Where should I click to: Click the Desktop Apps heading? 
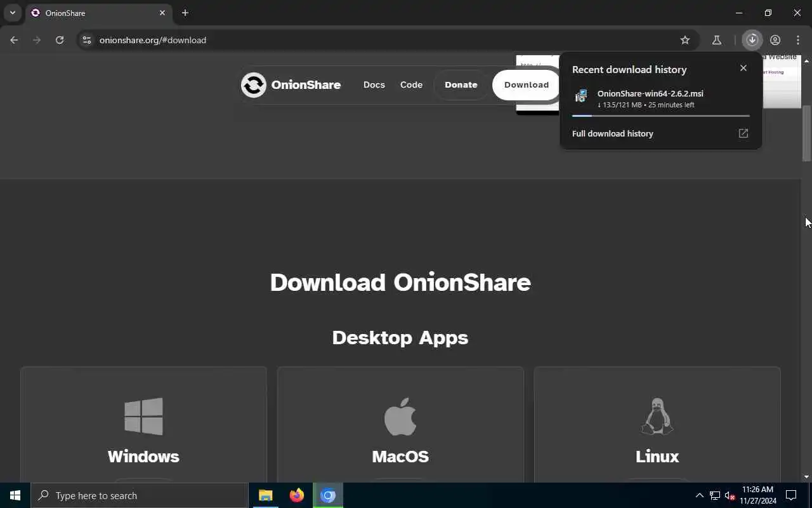click(x=400, y=338)
